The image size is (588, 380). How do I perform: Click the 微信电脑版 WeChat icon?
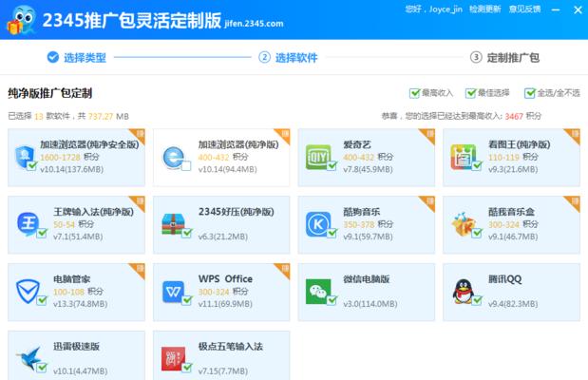pos(318,292)
